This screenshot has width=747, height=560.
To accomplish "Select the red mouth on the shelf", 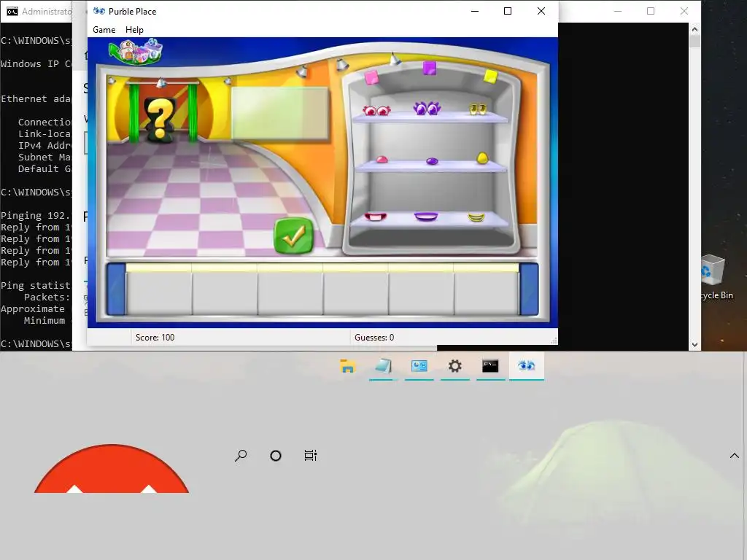I will tap(376, 217).
